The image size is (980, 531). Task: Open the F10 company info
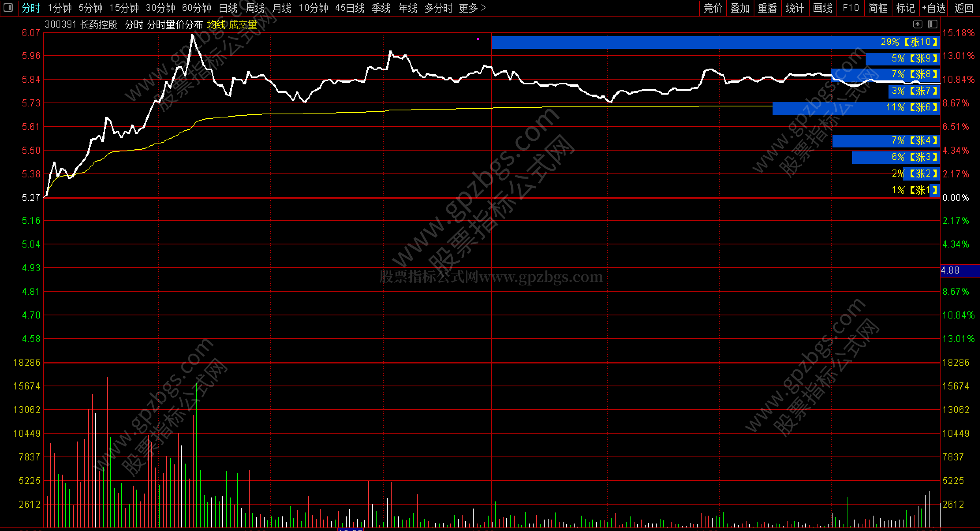851,8
